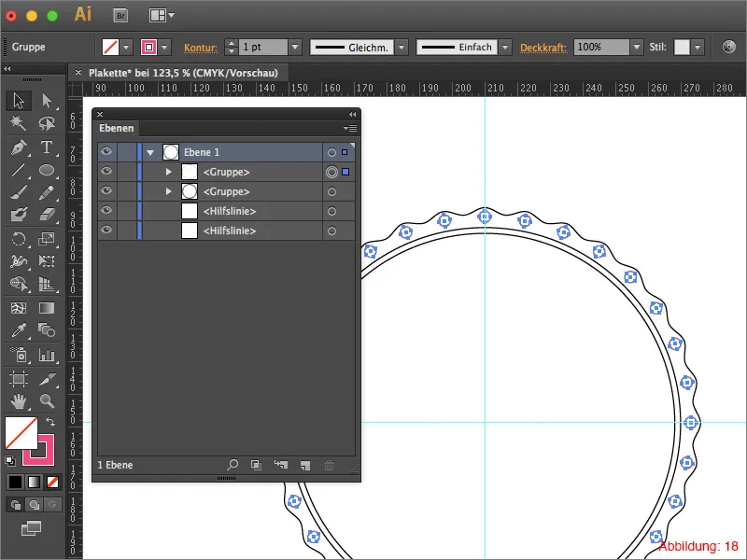This screenshot has height=560, width=747.
Task: Click target circle of second <Gruppe>
Action: [x=331, y=191]
